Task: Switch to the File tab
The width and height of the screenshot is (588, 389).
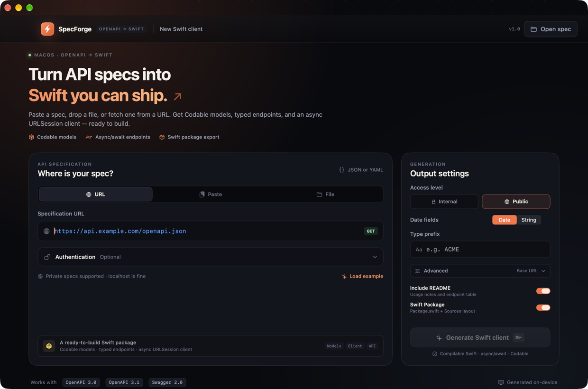Action: [325, 194]
